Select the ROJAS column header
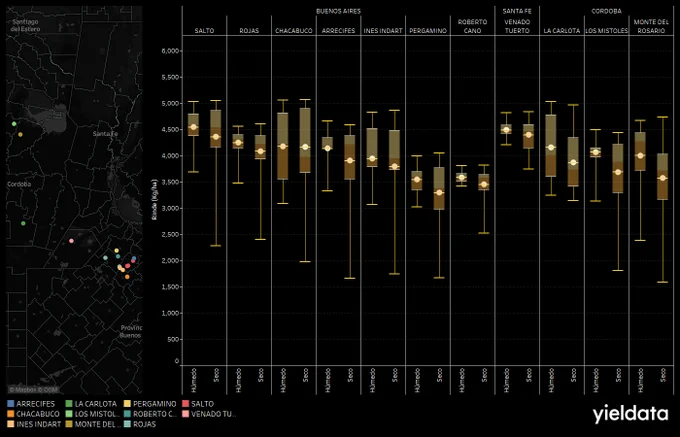 click(249, 31)
